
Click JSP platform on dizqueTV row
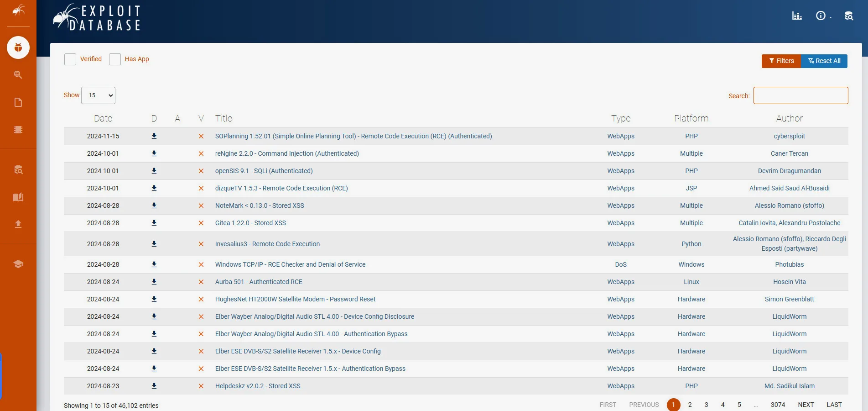(x=691, y=188)
